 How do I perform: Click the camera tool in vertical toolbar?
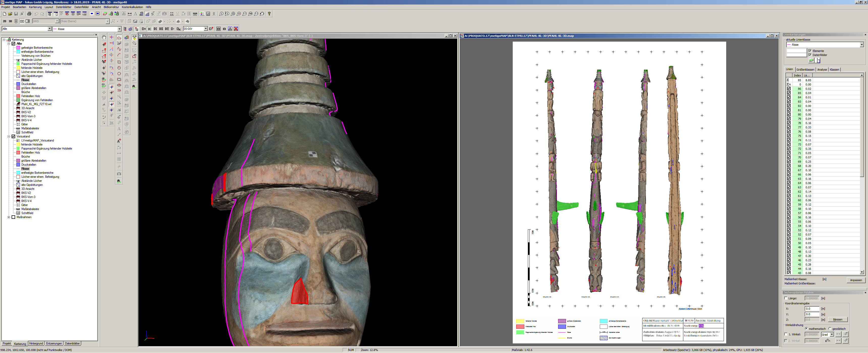click(119, 174)
